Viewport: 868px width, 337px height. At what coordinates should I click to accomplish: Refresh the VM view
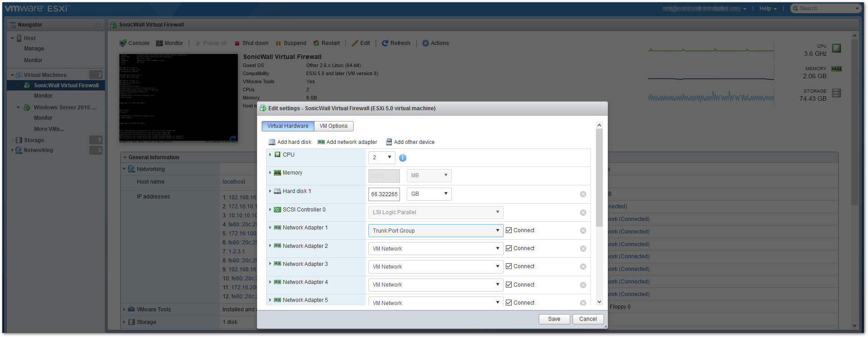(x=396, y=43)
